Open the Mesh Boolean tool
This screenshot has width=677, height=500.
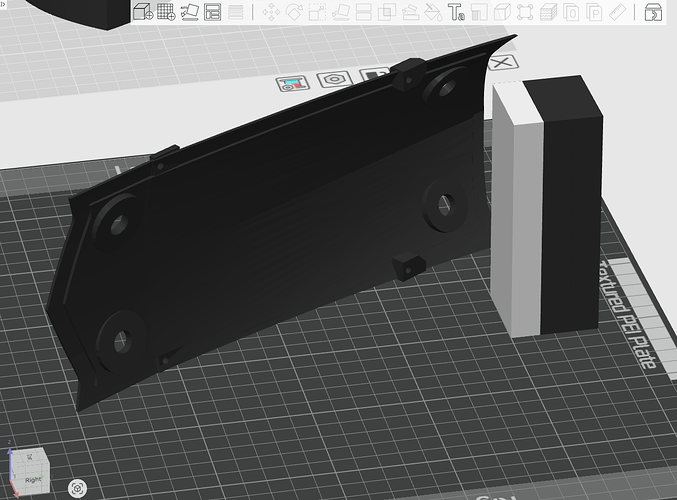(x=387, y=12)
